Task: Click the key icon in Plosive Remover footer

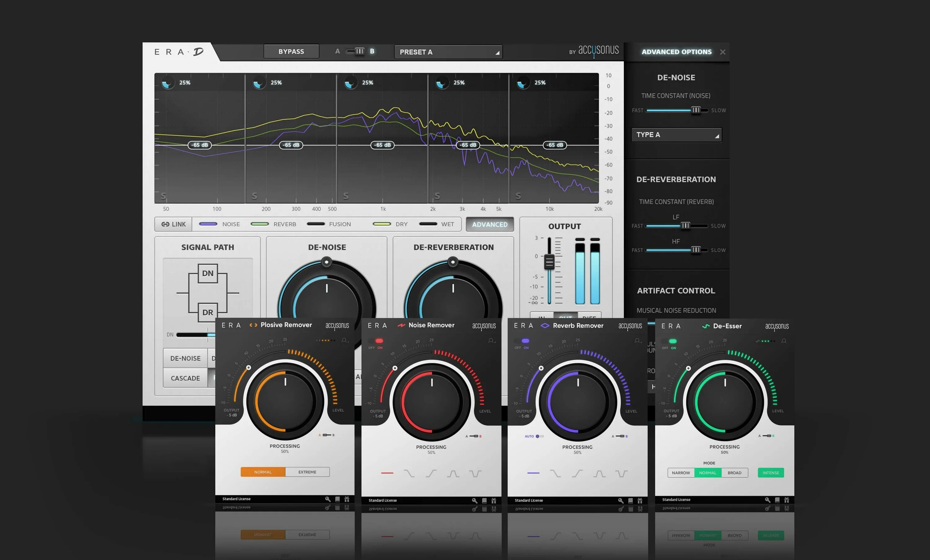Action: [x=328, y=499]
